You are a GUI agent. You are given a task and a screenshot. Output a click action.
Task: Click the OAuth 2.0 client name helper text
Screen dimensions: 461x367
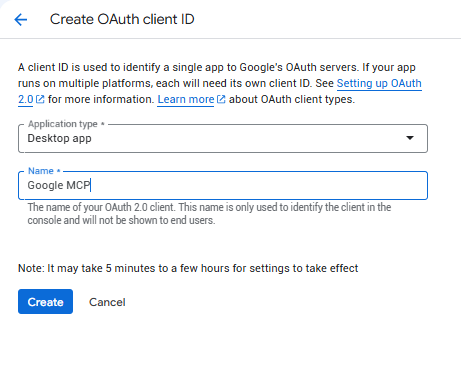(x=209, y=214)
